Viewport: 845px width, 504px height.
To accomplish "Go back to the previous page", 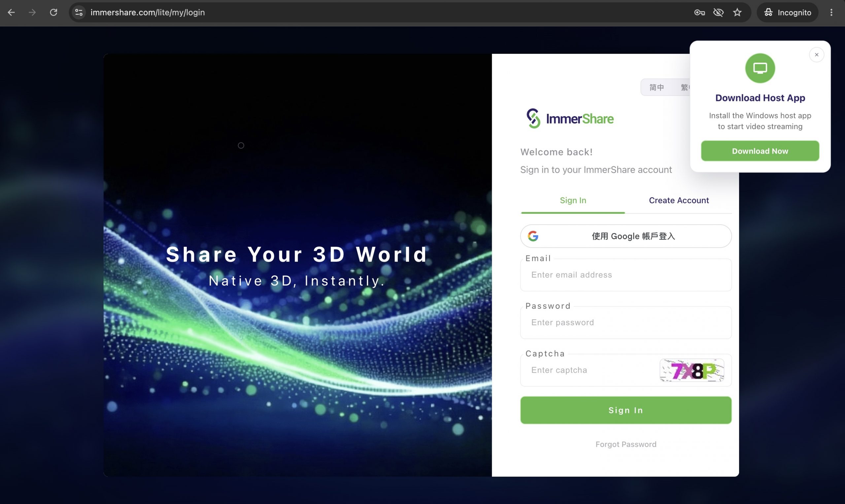I will tap(11, 13).
